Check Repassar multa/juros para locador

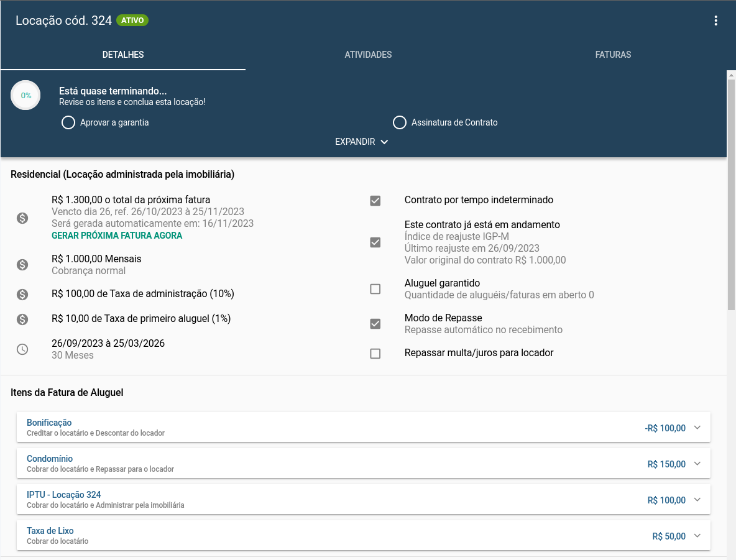(x=375, y=354)
